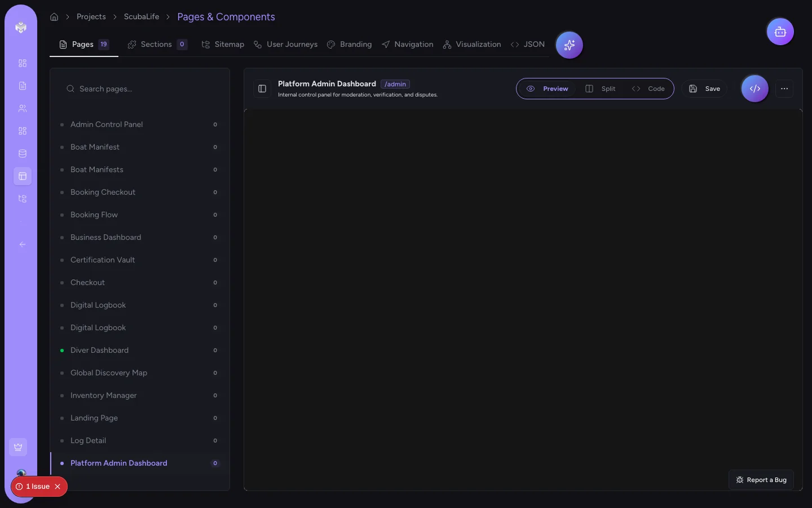
Task: Click Report a Bug
Action: pos(761,480)
